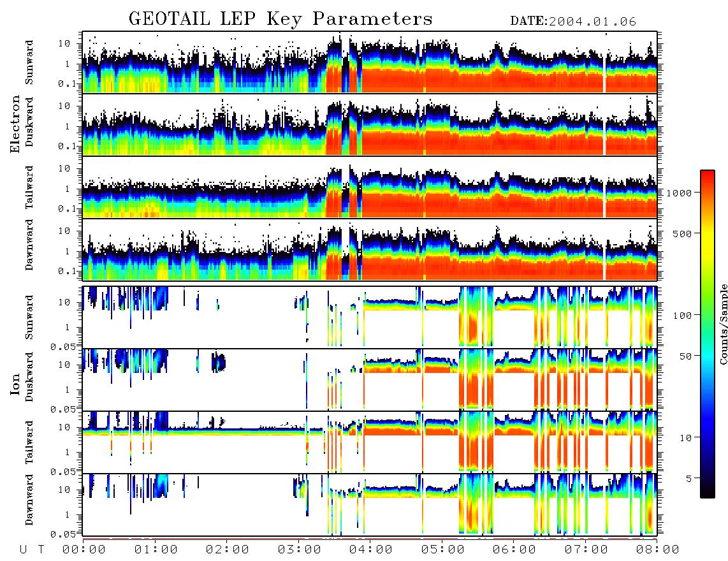Click the Electron 'Duskward' panel label
This screenshot has height=561, width=728.
pos(30,122)
